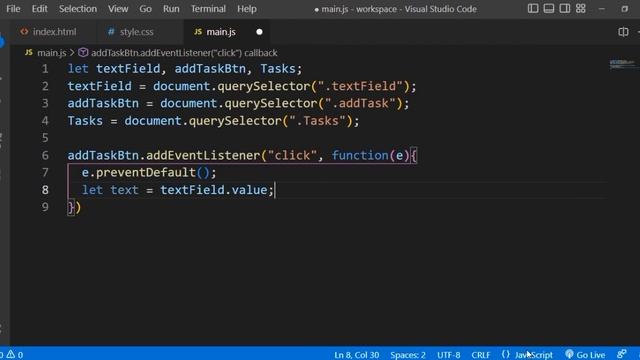This screenshot has height=360, width=640.
Task: Click ".Tasks" string on line 4
Action: [318, 121]
